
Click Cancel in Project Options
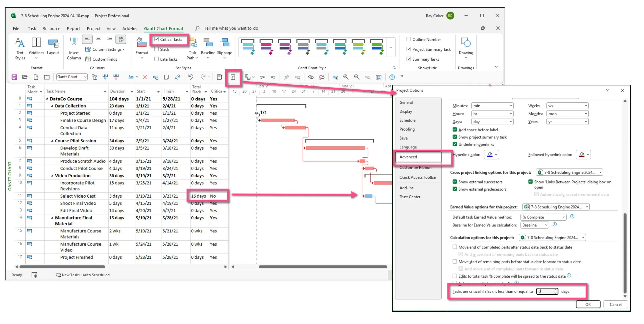pos(615,304)
